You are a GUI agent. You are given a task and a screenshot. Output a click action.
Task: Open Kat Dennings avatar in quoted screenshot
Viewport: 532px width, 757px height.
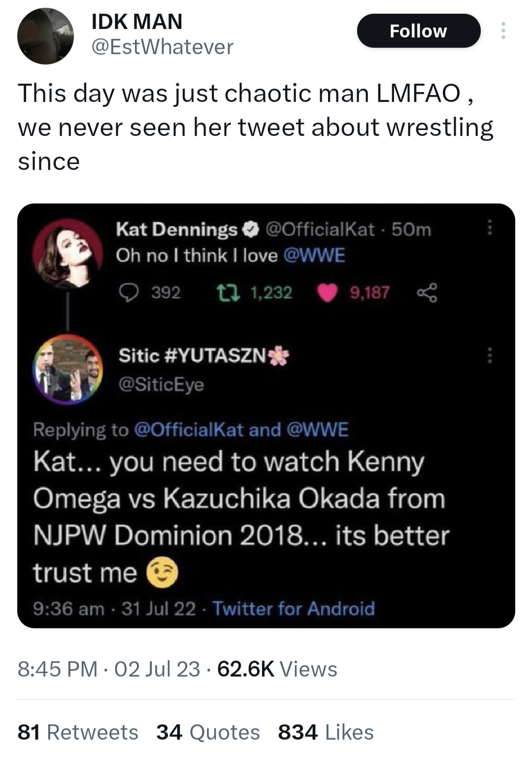coord(67,252)
